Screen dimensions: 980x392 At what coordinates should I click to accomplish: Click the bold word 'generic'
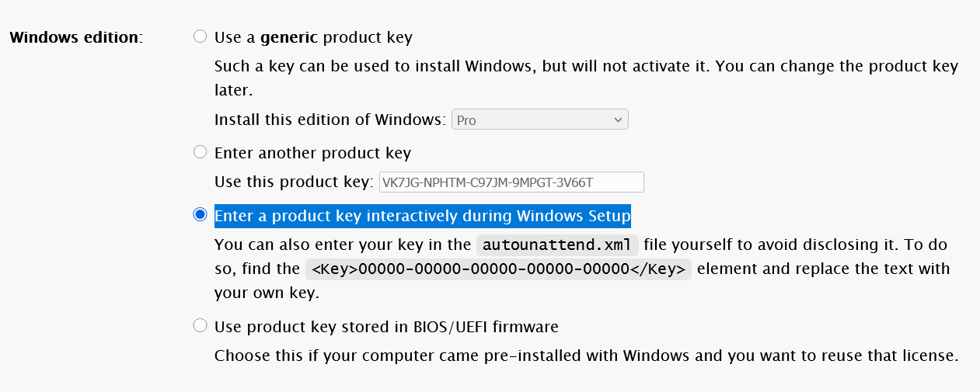click(289, 37)
